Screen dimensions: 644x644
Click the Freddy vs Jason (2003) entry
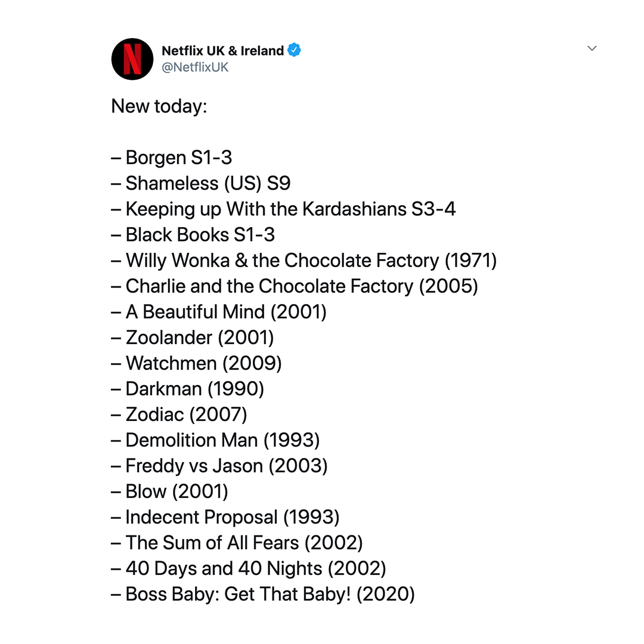click(219, 466)
